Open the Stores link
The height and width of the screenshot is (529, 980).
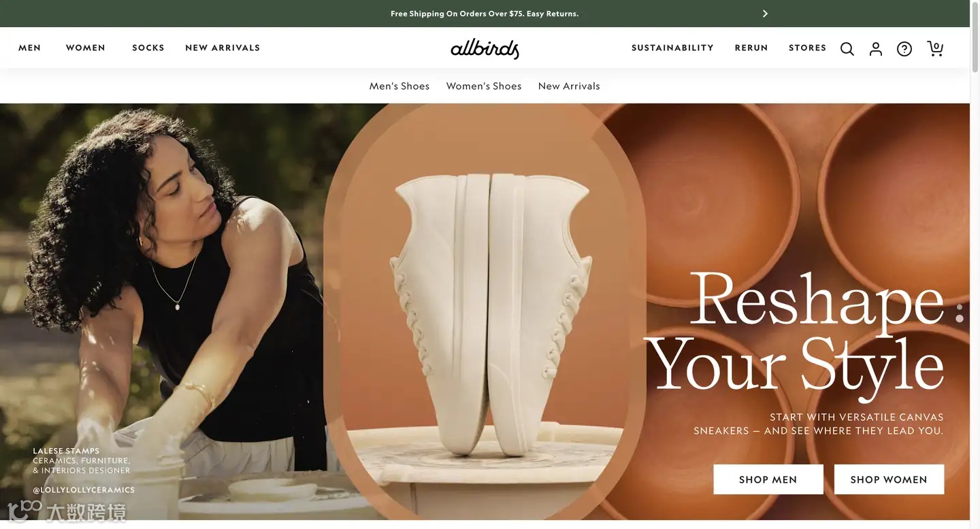click(x=808, y=48)
